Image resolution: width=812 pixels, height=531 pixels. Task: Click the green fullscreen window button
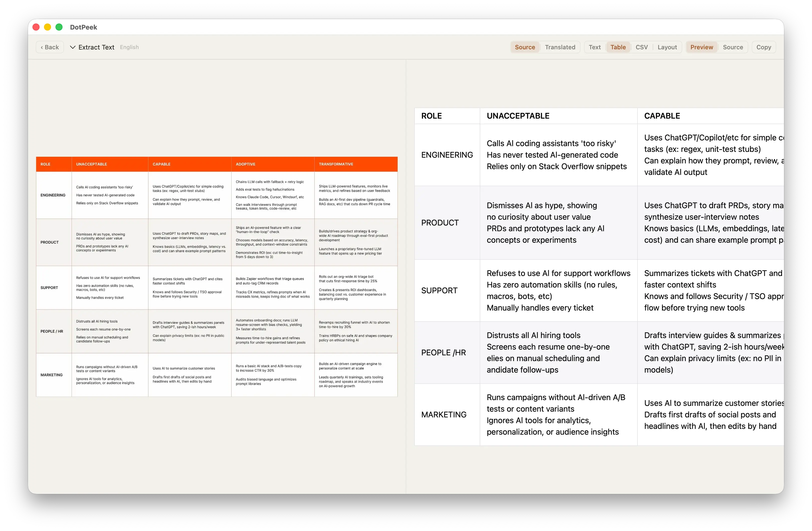[59, 27]
